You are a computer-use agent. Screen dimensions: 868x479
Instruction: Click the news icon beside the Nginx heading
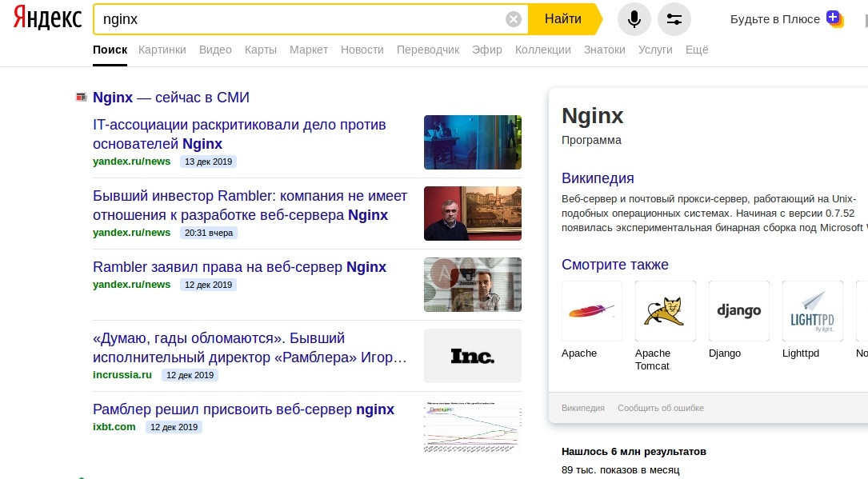pos(81,98)
